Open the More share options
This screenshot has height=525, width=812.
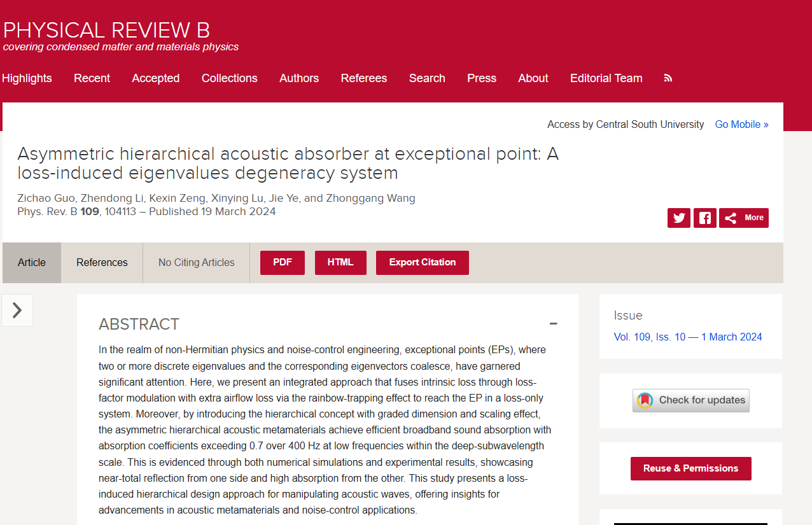click(744, 218)
